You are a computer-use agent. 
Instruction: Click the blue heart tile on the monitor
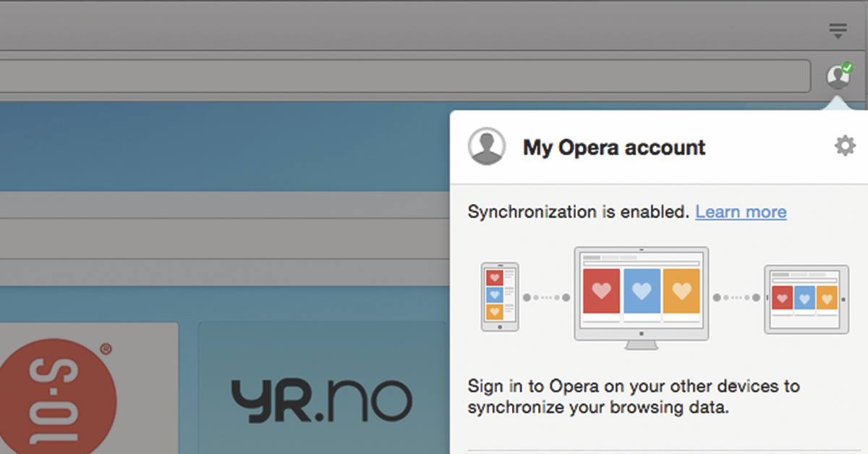[642, 291]
